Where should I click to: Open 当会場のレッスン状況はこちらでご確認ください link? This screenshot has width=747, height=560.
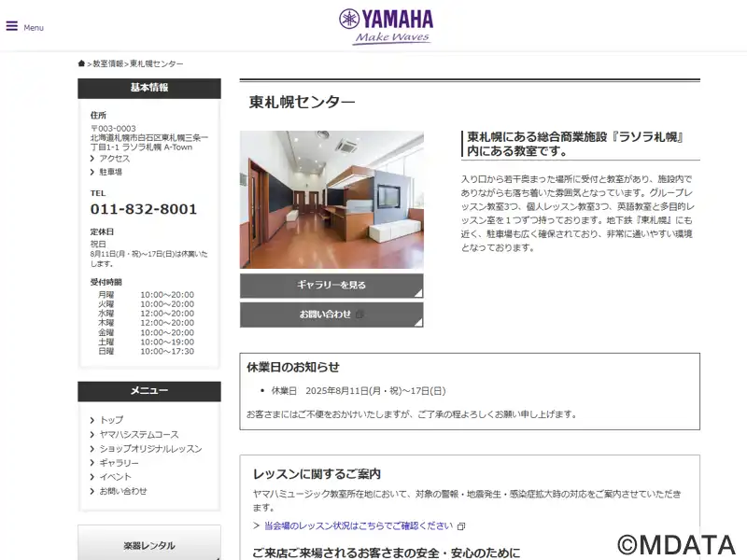tap(359, 525)
